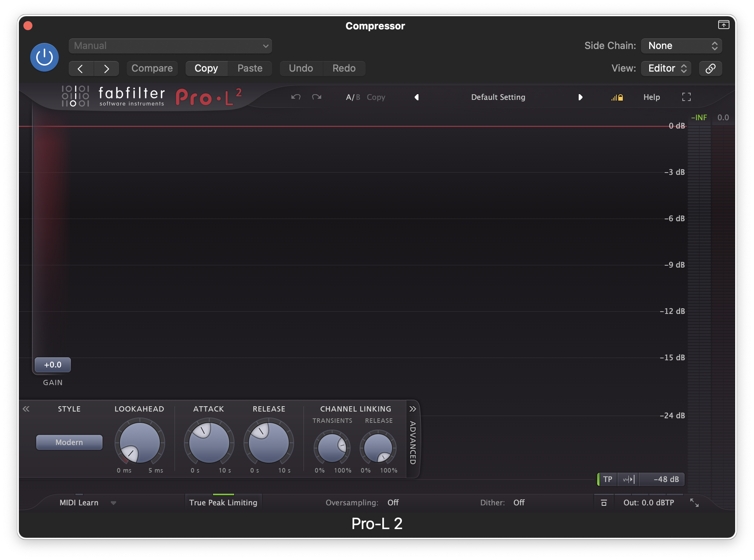Click the FabFilter undo arrow icon
754x560 pixels.
tap(296, 97)
